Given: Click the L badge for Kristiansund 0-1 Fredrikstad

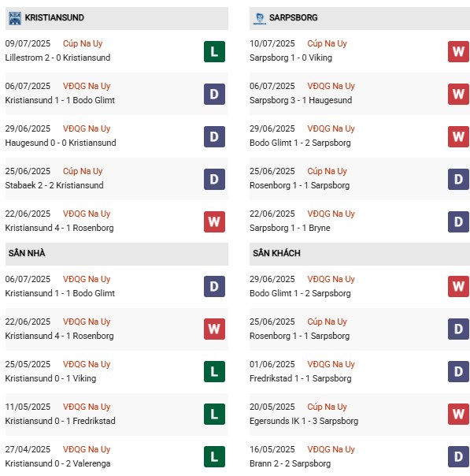Looking at the screenshot, I should (214, 414).
